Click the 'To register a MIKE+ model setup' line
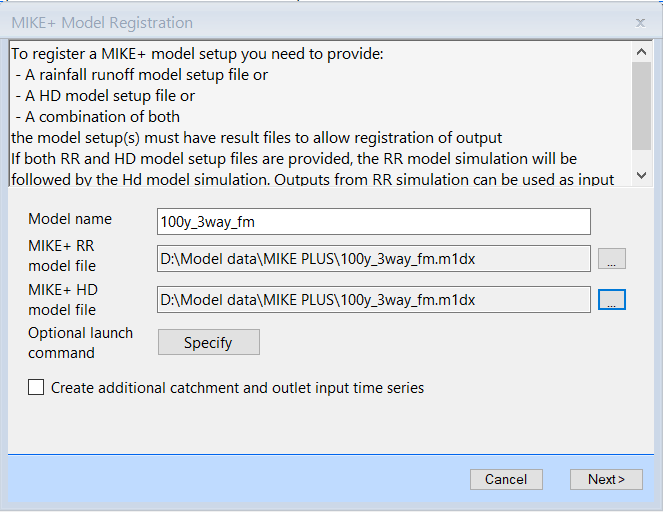This screenshot has height=512, width=663. [x=197, y=54]
